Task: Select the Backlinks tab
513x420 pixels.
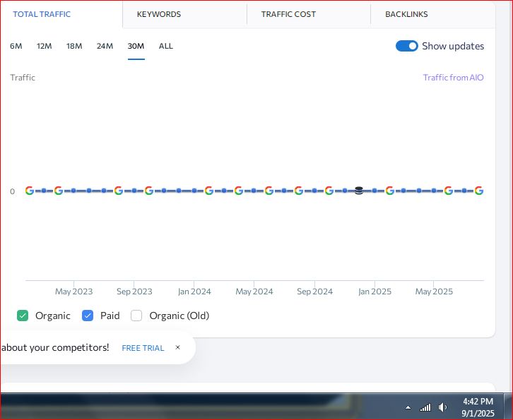Action: tap(406, 14)
